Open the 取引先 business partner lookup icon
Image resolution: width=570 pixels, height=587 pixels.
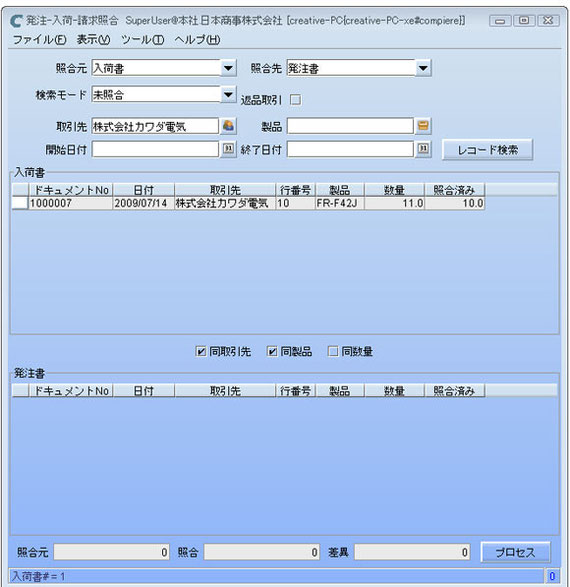coord(228,126)
